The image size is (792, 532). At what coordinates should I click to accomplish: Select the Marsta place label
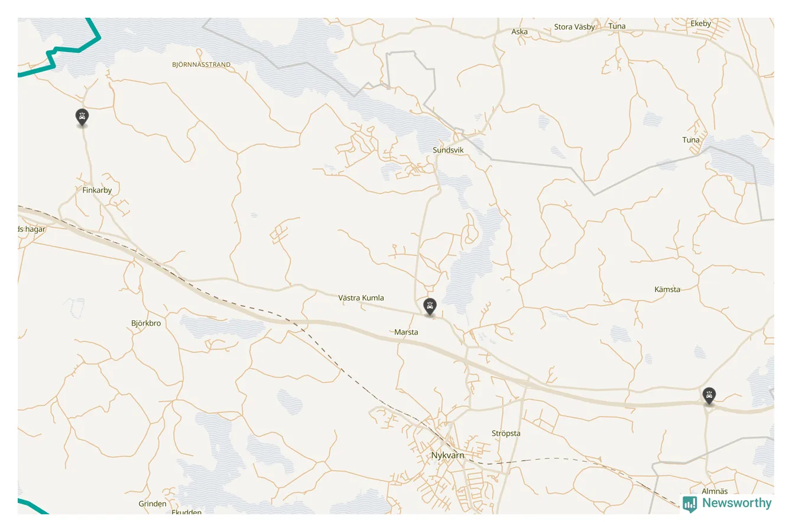[x=406, y=332]
